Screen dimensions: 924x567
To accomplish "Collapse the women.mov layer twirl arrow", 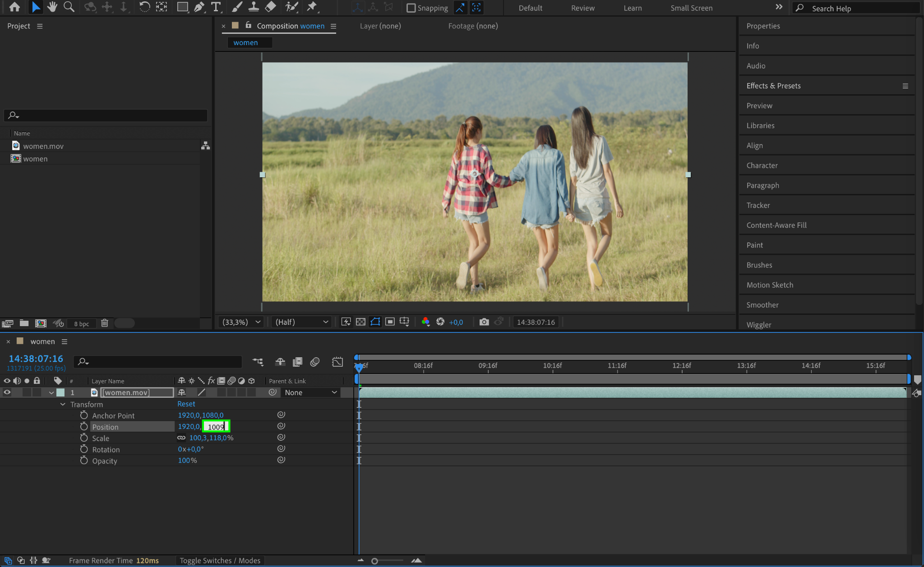I will tap(51, 393).
